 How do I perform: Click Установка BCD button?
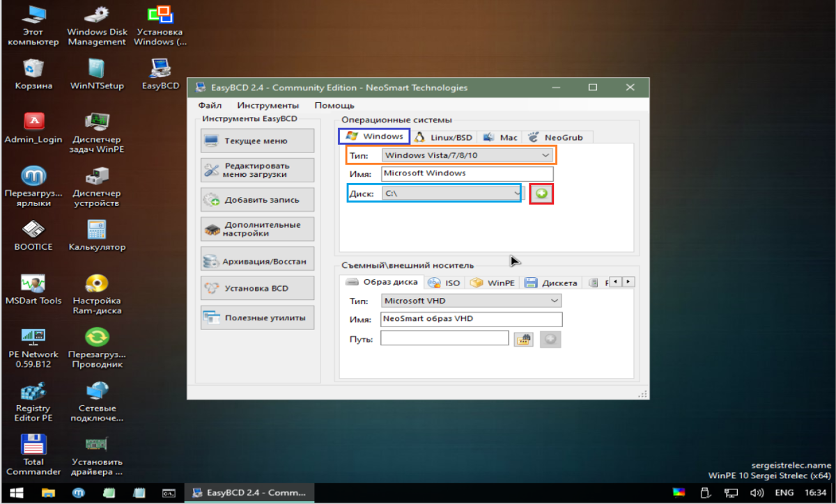coord(257,288)
